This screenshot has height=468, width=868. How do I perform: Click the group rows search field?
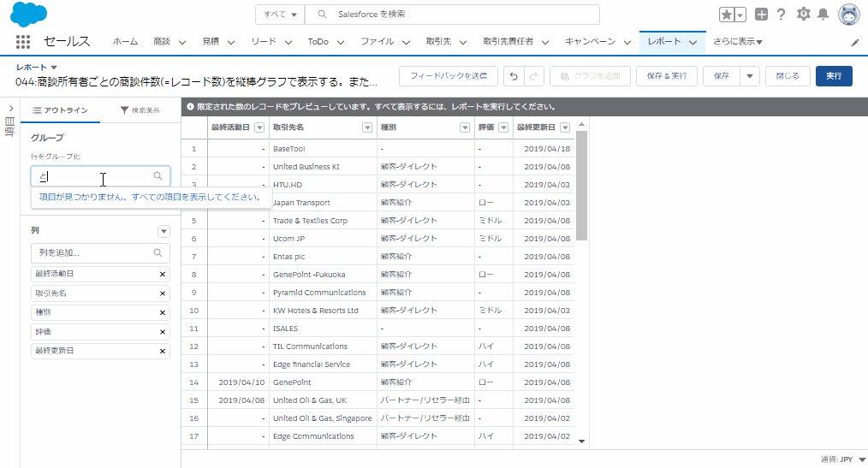click(100, 176)
